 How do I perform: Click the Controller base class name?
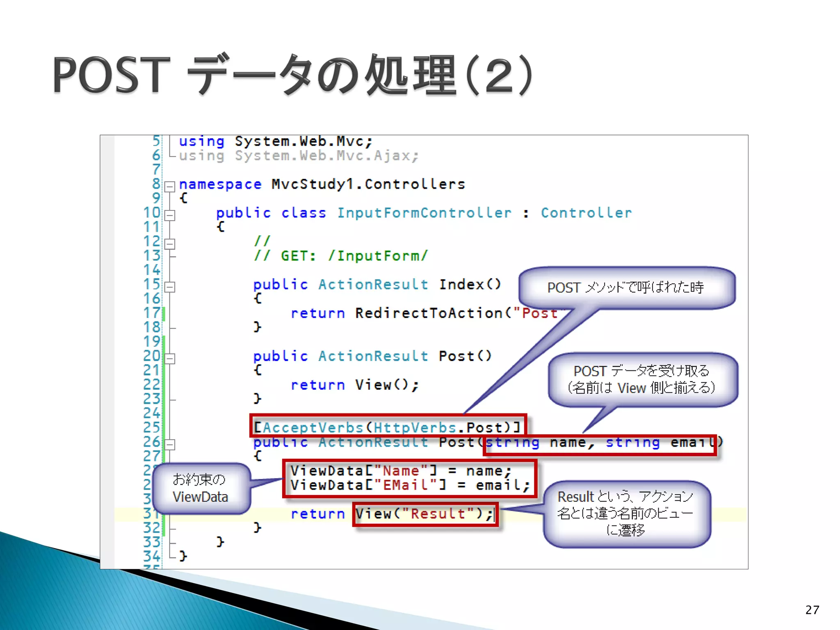[586, 213]
